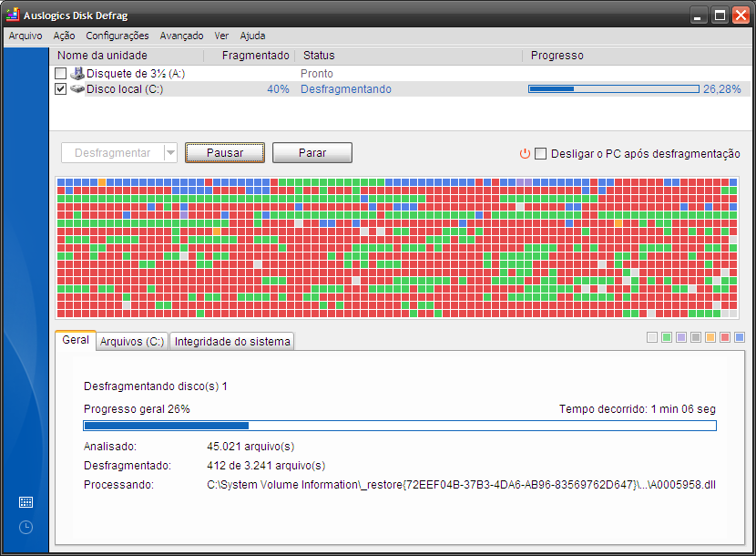Select the purple legend color square
This screenshot has width=756, height=556.
(x=681, y=337)
